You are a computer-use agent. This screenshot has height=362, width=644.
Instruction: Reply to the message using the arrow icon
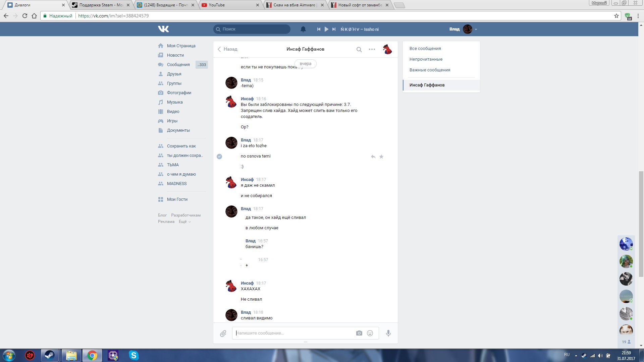click(x=373, y=157)
